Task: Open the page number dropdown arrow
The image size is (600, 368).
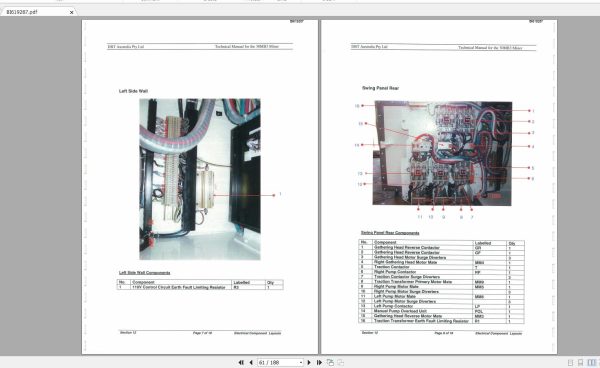Action: click(x=301, y=362)
